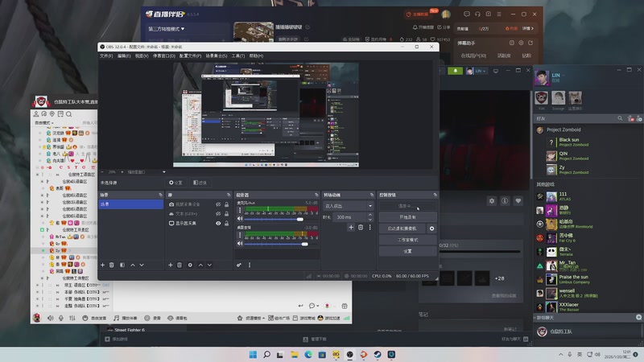
Task: Open streaming mode dropdown in live companion app
Action: [x=167, y=29]
